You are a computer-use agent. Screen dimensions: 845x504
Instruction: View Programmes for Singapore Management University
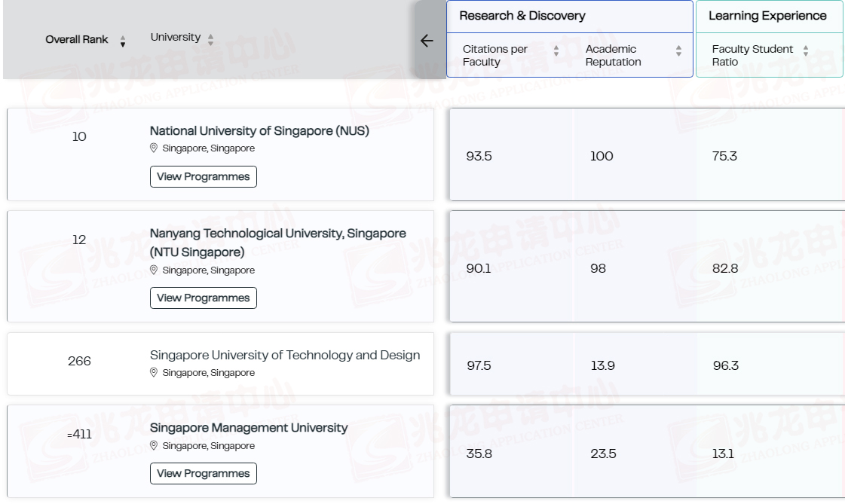(x=204, y=473)
